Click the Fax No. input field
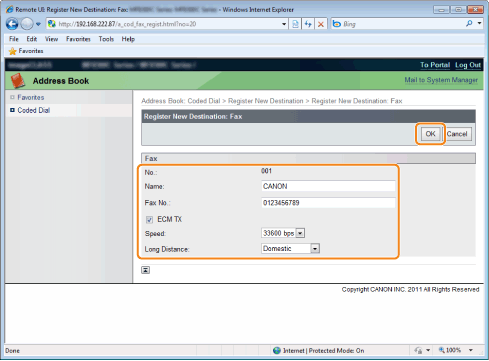Viewport: 489px width, 361px height. point(328,203)
